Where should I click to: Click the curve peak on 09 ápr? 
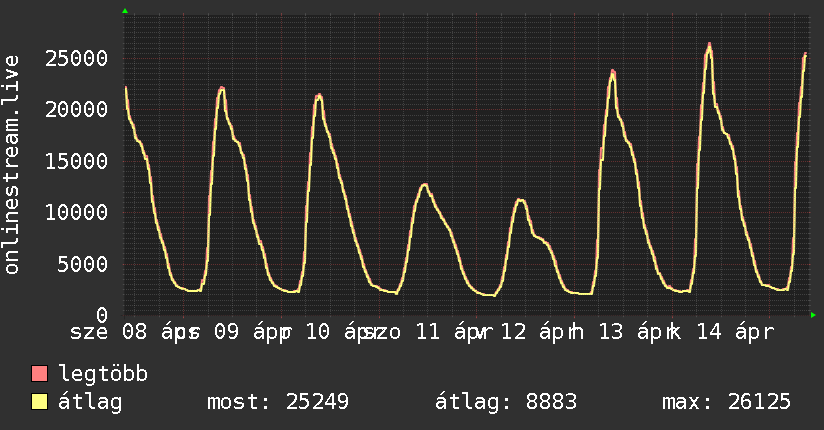222,88
